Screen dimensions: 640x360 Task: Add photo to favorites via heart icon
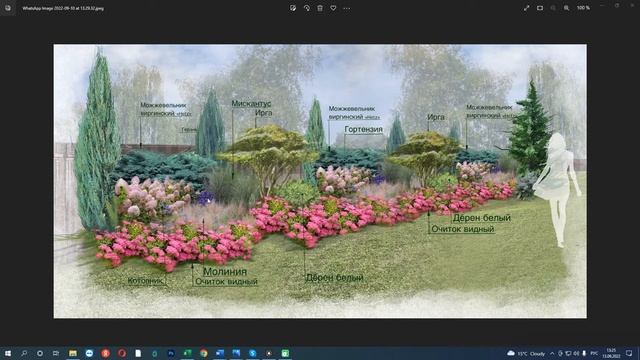click(333, 8)
